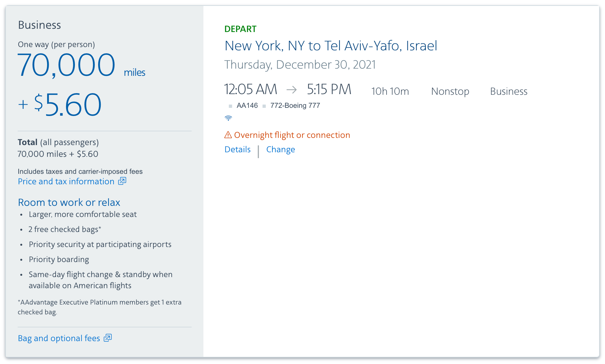Click the Wi-Fi availability icon

point(229,118)
